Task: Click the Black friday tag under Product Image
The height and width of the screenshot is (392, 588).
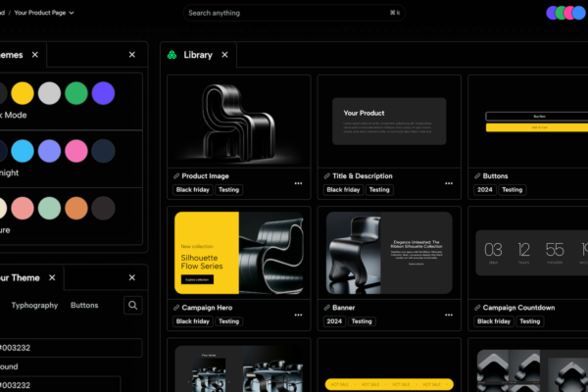Action: tap(192, 190)
